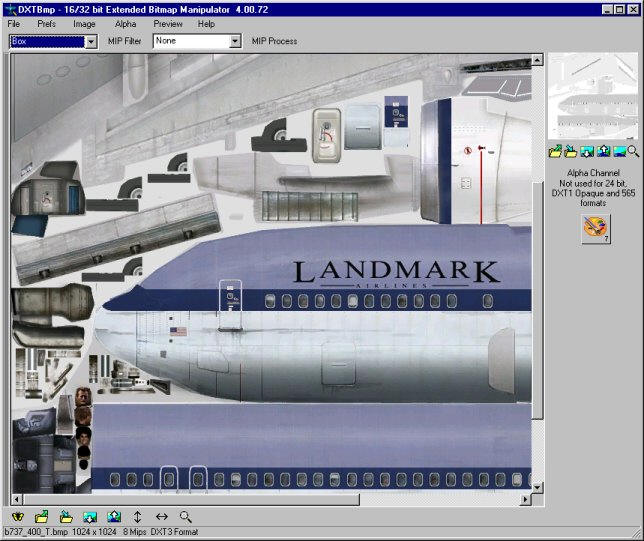Open the MIP Filter dropdown showing None
The width and height of the screenshot is (644, 541).
(235, 42)
